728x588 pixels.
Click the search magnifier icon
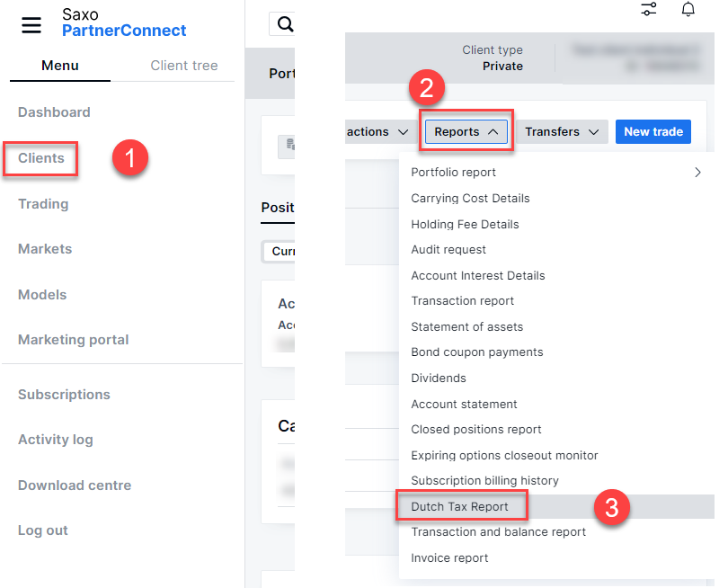click(285, 24)
